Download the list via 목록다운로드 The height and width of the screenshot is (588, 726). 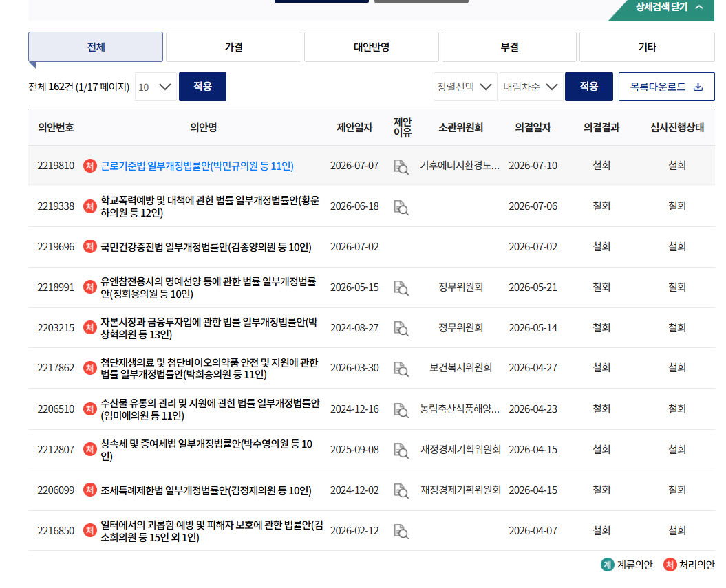(x=666, y=87)
